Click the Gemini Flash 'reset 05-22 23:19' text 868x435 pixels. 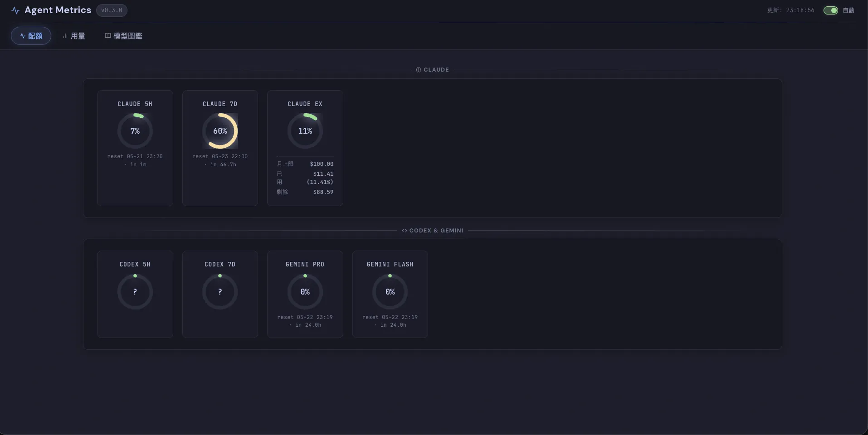tap(390, 317)
